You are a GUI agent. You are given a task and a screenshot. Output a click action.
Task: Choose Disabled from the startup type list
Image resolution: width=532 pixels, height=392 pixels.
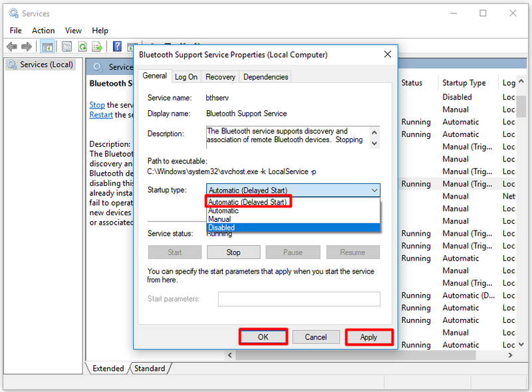click(x=293, y=227)
